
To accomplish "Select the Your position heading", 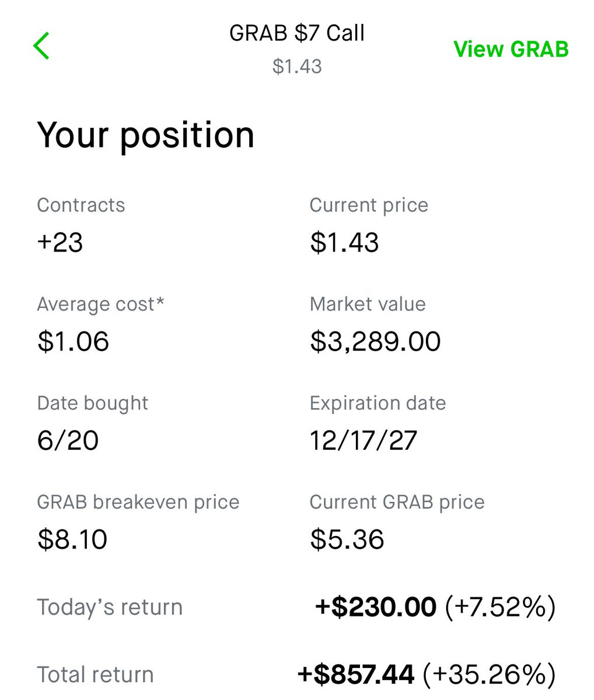I will (x=146, y=136).
